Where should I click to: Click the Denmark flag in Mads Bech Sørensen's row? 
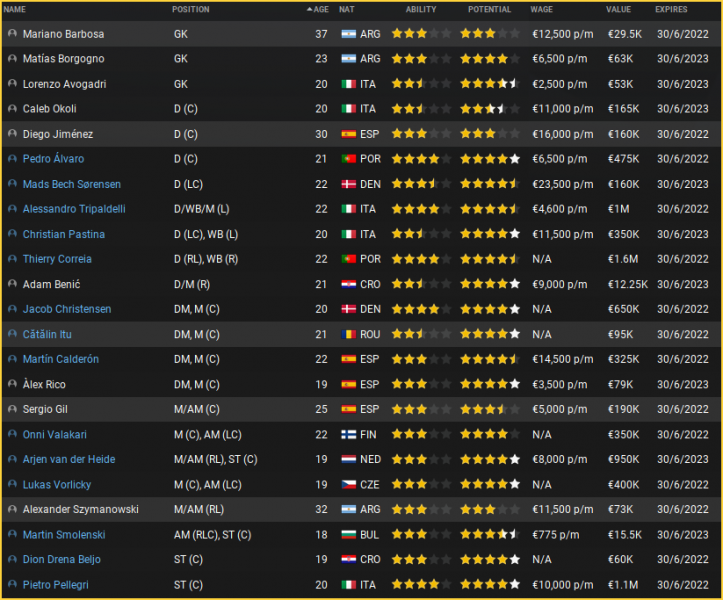click(x=348, y=184)
